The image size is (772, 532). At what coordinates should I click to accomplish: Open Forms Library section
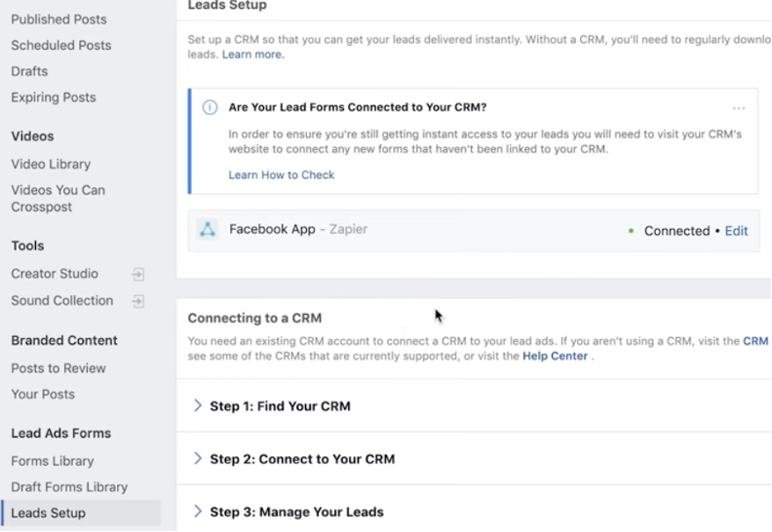coord(53,461)
